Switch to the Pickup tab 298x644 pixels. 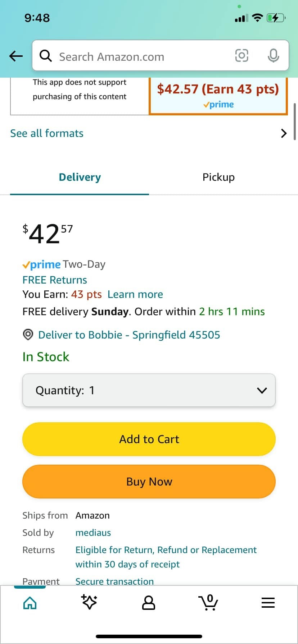[218, 177]
